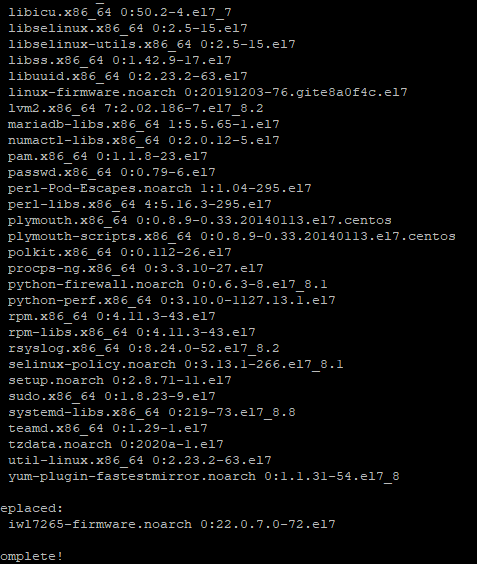477x564 pixels.
Task: Click the yum-plugin-fastestmirror.noarch line
Action: point(204,477)
